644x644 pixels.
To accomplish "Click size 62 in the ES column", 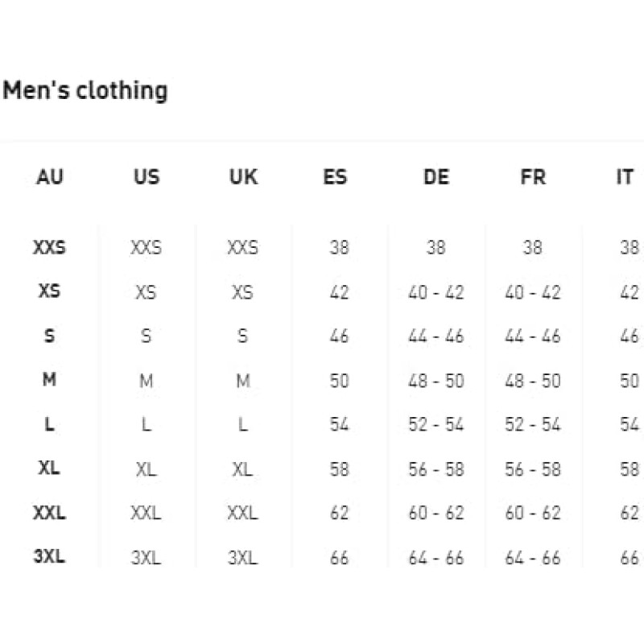I will [x=339, y=513].
